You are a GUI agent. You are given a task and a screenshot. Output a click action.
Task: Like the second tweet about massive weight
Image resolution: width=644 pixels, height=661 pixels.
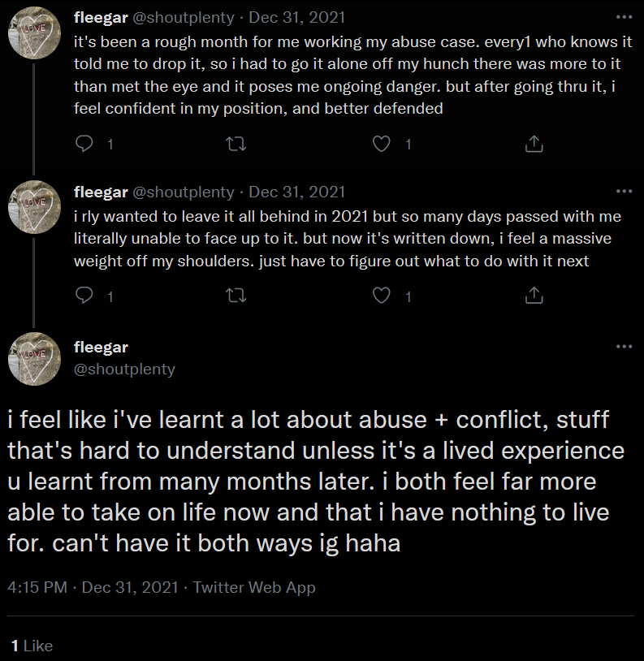382,296
